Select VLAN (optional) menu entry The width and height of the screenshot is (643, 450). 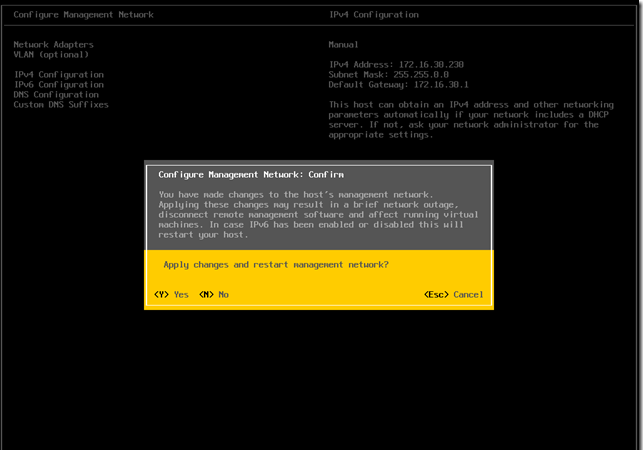pyautogui.click(x=51, y=55)
